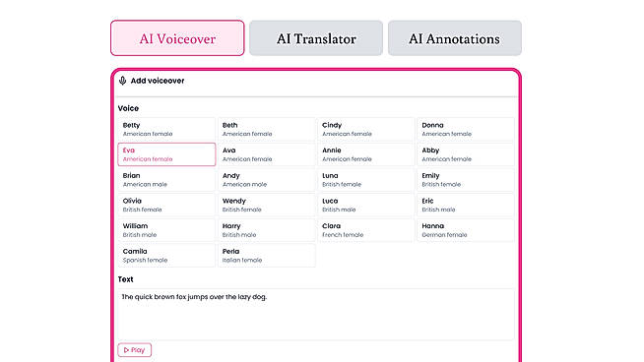Screen dimensions: 644x362
Task: Click the voiceover text input area
Action: [x=316, y=315]
